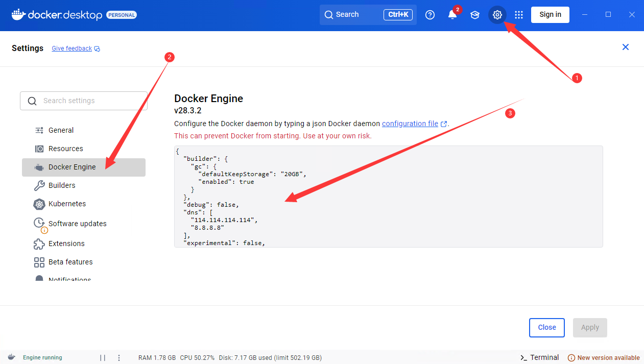Viewport: 644px width, 364px height.
Task: Click the Engine running whale status icon
Action: (x=12, y=357)
